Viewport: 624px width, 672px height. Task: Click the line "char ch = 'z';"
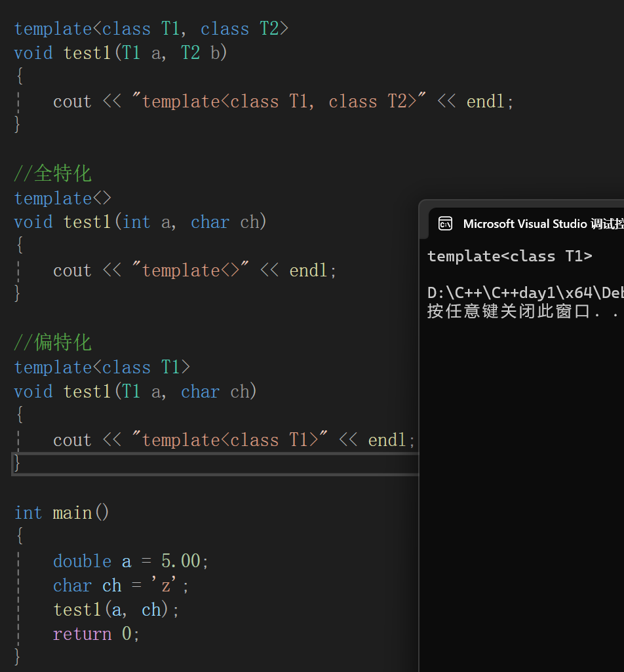(x=121, y=585)
